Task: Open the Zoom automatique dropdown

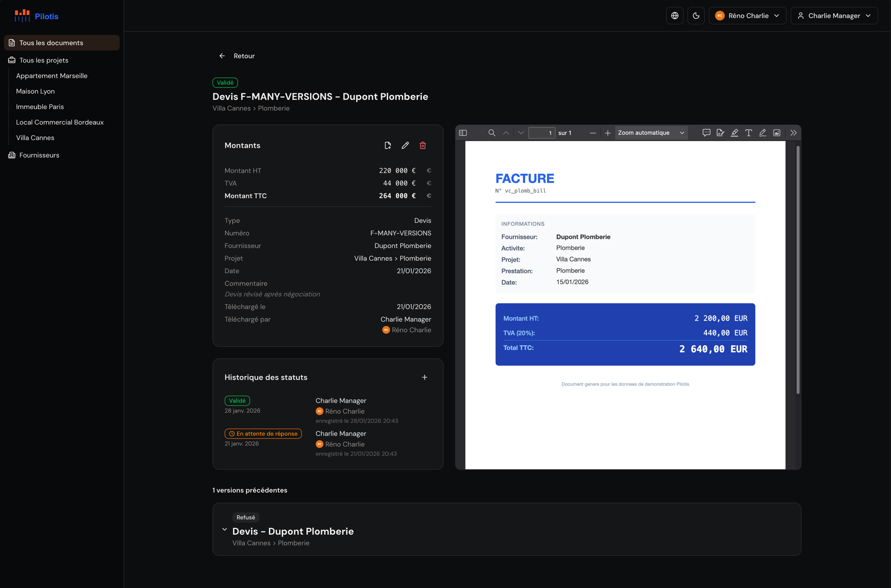Action: point(650,132)
